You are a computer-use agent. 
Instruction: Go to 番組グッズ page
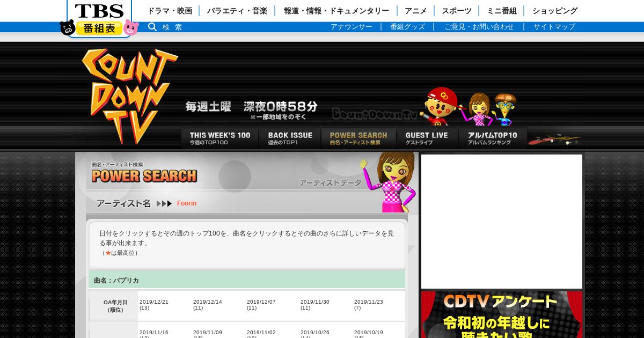pos(407,27)
